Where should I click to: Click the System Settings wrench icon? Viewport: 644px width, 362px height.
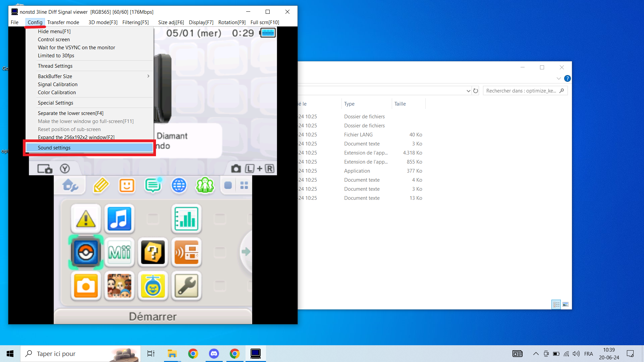[x=186, y=286]
